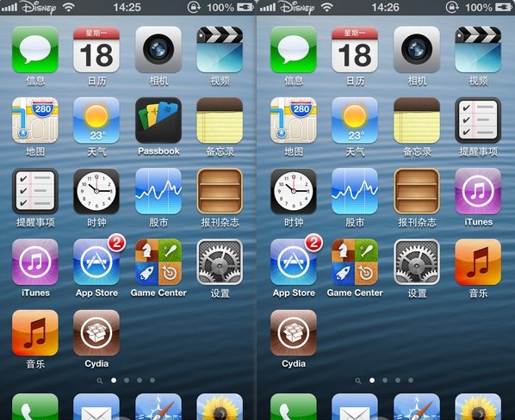Tap Wi-Fi icon on right status bar
Viewport: 515px width, 420px height.
click(x=326, y=7)
